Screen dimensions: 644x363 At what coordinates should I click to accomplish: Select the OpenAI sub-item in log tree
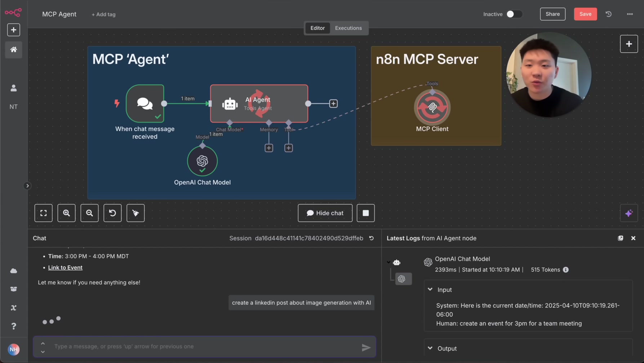pos(403,279)
